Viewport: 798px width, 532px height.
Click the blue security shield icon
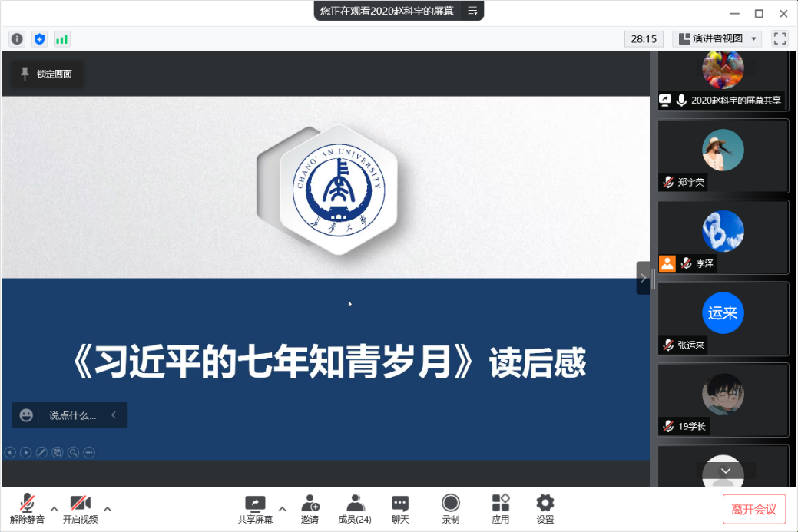click(x=39, y=38)
